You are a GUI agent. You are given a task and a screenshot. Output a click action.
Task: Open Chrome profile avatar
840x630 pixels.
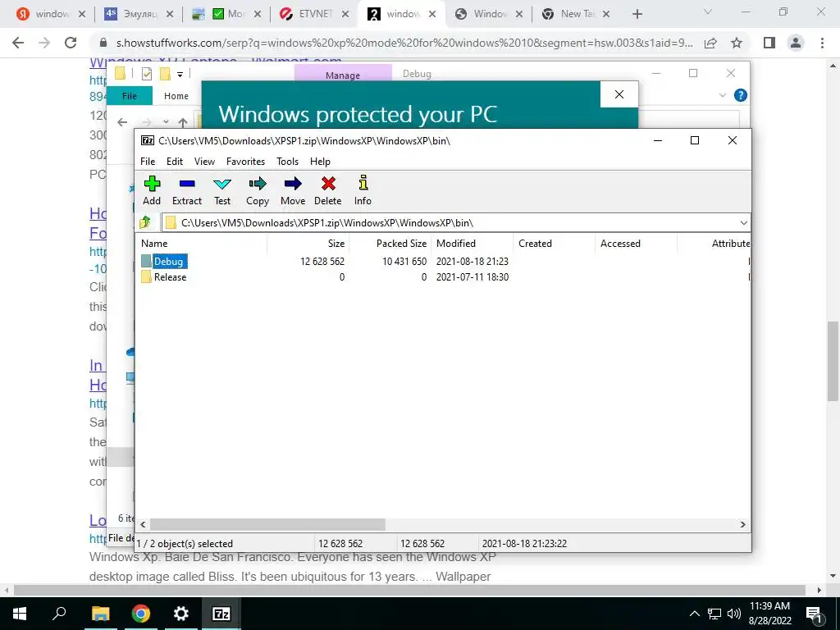point(796,43)
